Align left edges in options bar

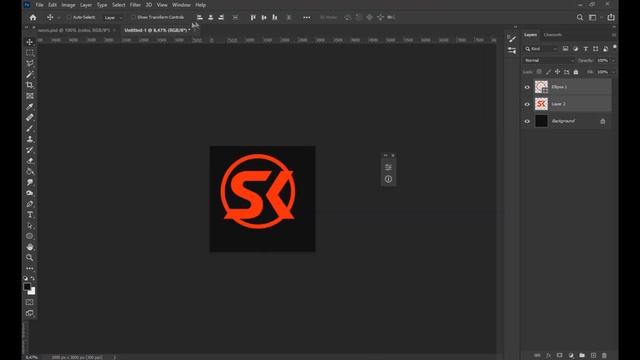200,18
